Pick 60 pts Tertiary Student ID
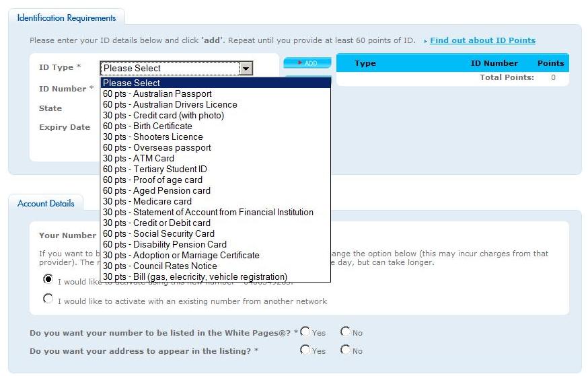Viewport: 588px width, 376px height. [155, 170]
